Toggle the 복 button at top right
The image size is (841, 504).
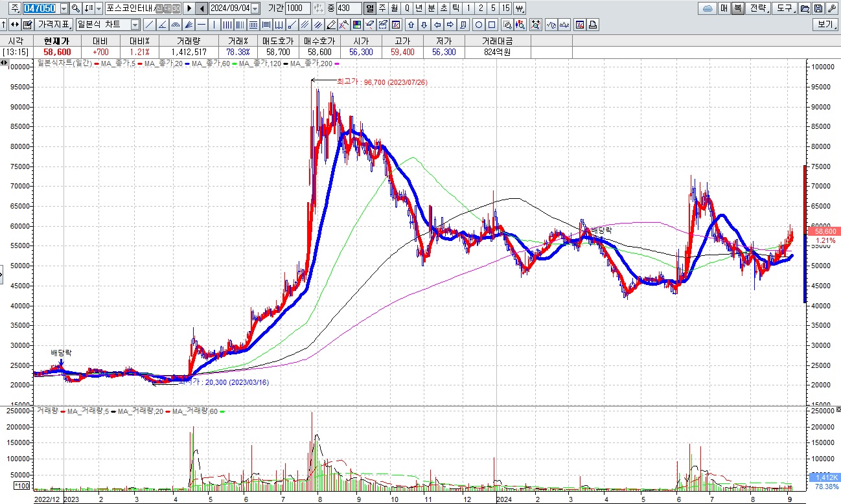[738, 8]
